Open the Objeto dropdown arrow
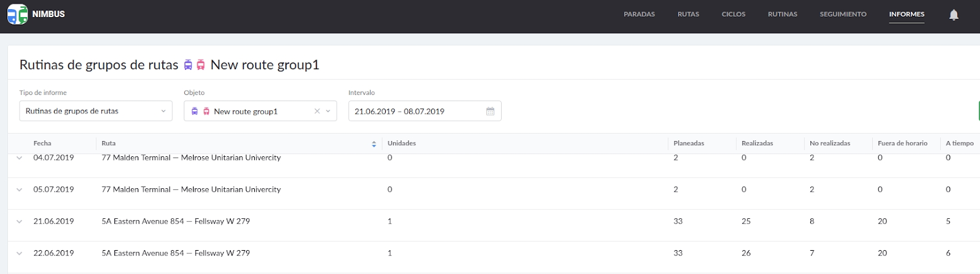Image resolution: width=980 pixels, height=274 pixels. pyautogui.click(x=328, y=112)
